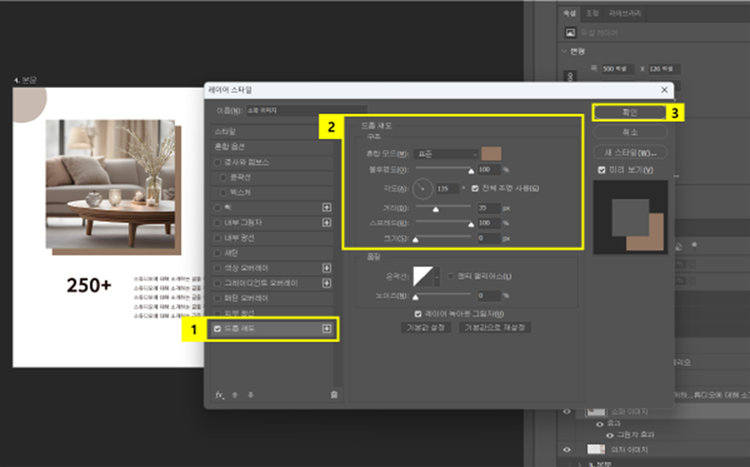Collapse the Transform (변형) section in Properties

[564, 51]
